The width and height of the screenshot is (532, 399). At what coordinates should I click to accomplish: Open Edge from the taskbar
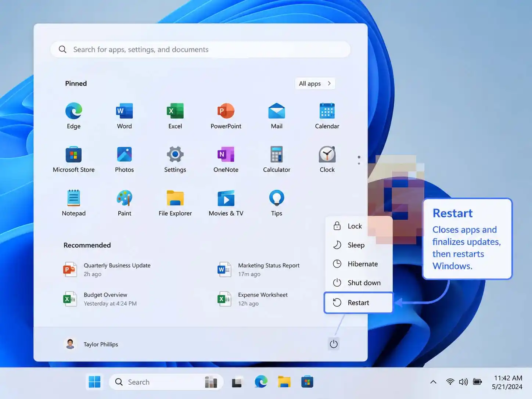pyautogui.click(x=261, y=382)
